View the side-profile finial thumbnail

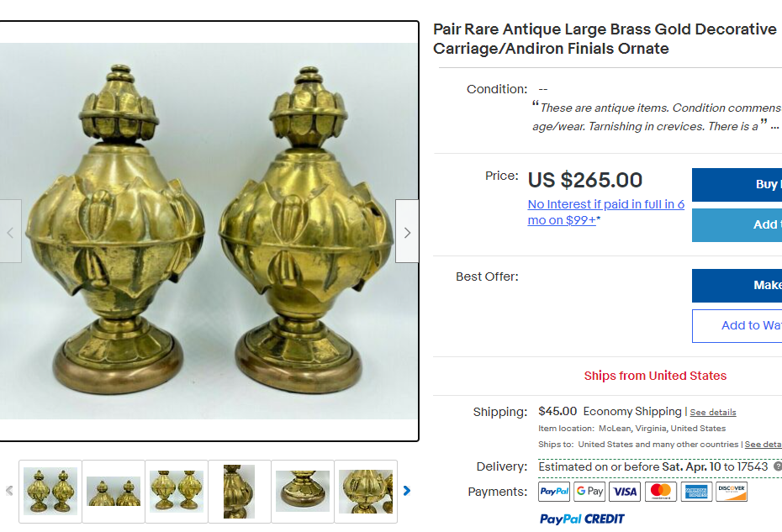[x=240, y=492]
